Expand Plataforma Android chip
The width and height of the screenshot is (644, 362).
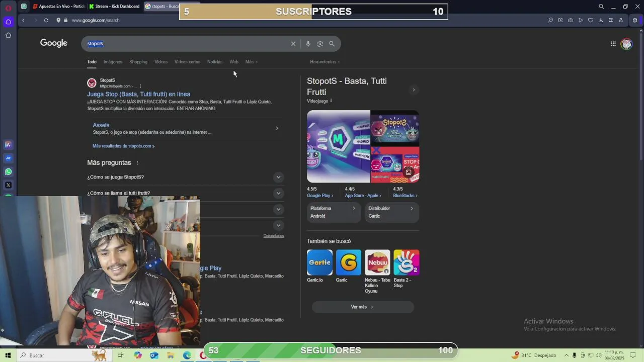[x=334, y=212]
